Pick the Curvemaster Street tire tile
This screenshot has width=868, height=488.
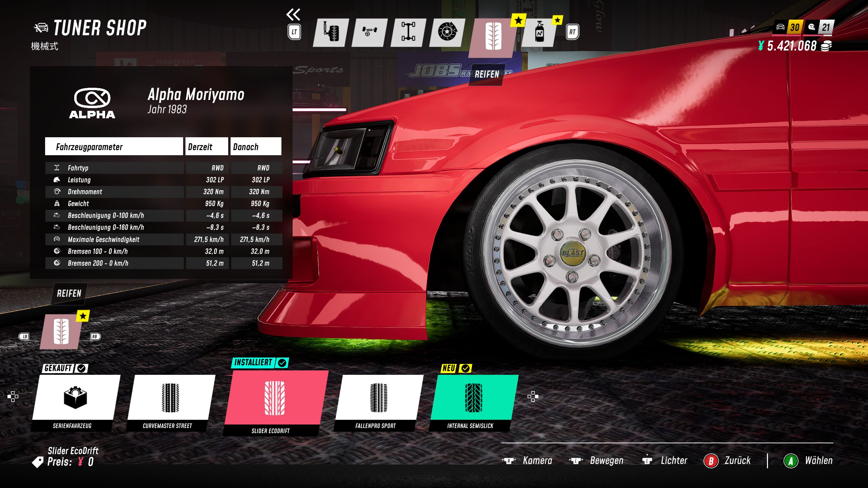point(171,397)
